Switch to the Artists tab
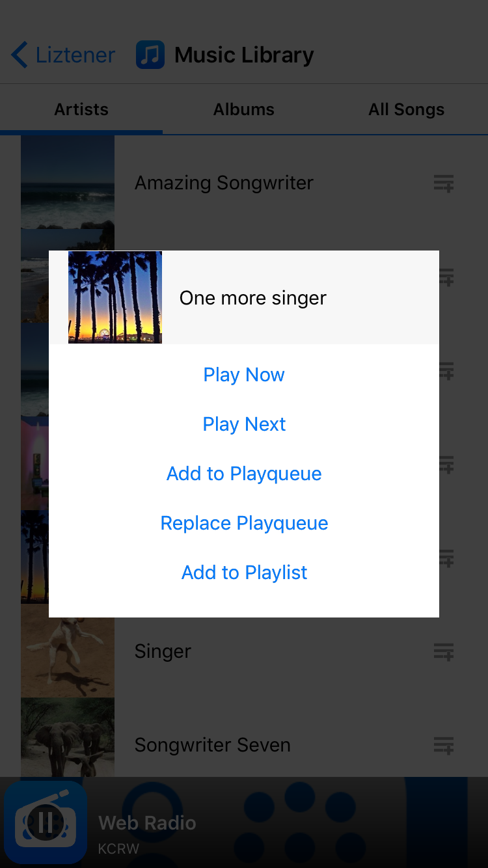 click(x=81, y=109)
